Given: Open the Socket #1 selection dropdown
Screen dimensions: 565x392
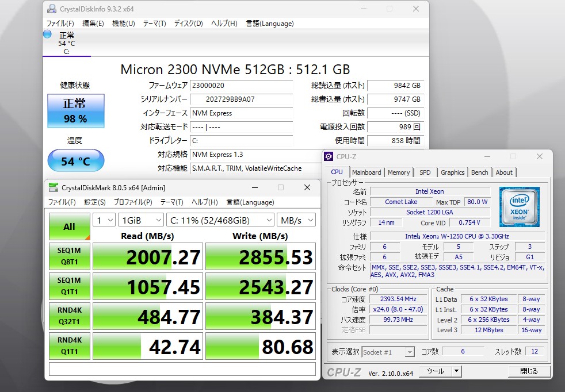Looking at the screenshot, I should (x=388, y=352).
